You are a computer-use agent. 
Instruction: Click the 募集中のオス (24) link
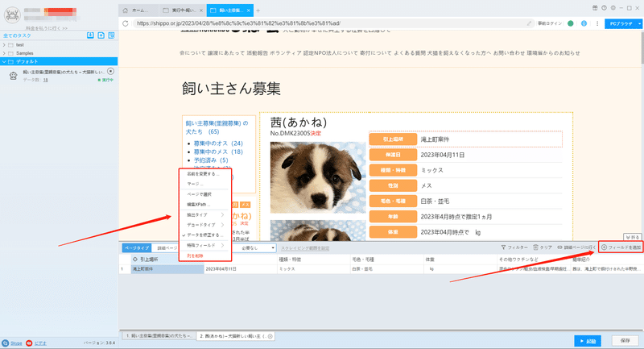[x=218, y=143]
